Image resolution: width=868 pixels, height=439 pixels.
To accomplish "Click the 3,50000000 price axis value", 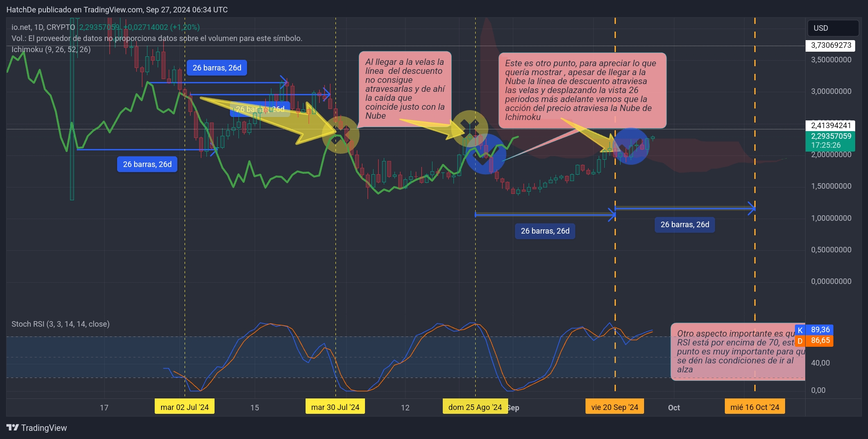I will click(831, 59).
